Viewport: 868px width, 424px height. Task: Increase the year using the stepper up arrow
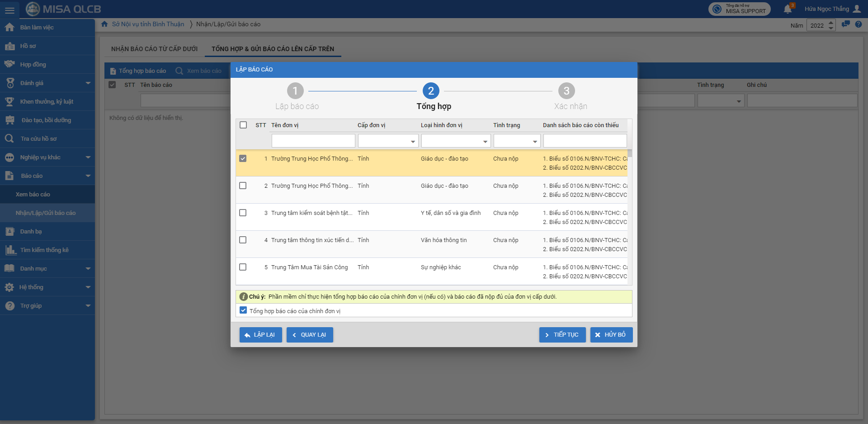(831, 23)
